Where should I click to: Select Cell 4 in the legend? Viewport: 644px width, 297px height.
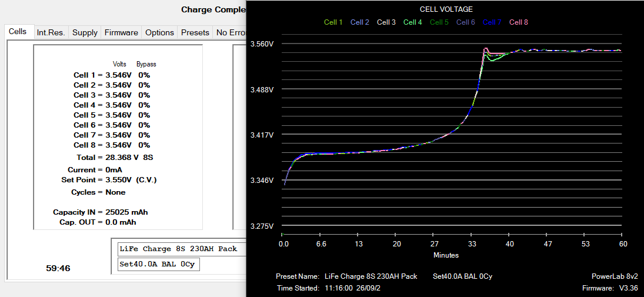[x=412, y=22]
